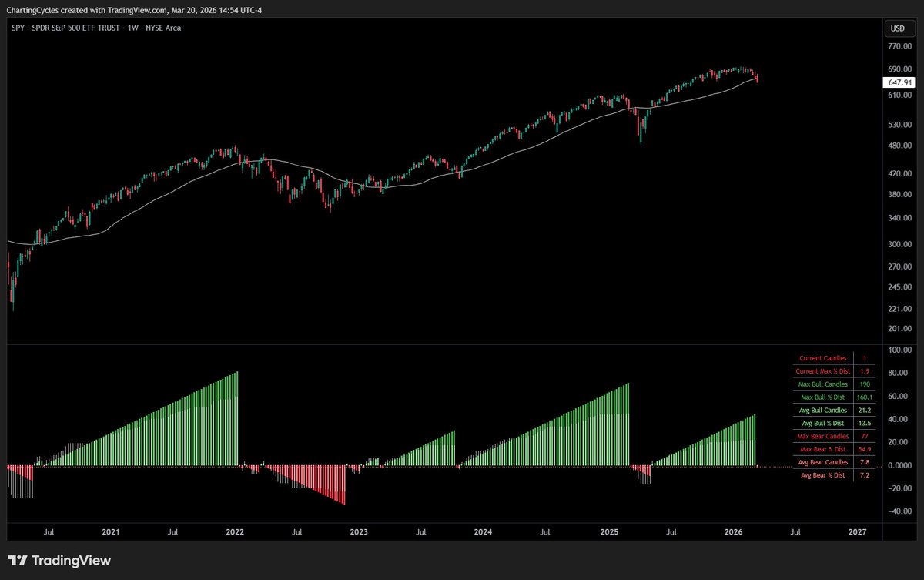The image size is (924, 580).
Task: Click the 54.9 value in the stats table
Action: [x=865, y=449]
